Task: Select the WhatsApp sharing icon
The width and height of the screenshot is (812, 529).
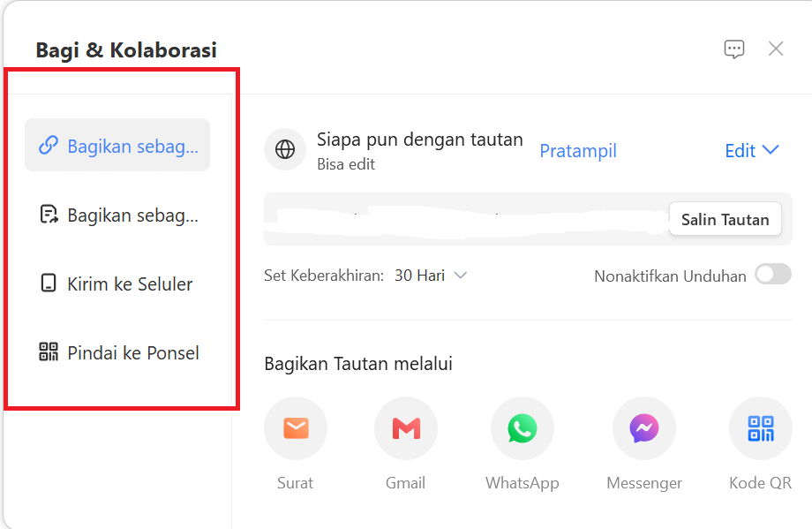Action: tap(522, 427)
